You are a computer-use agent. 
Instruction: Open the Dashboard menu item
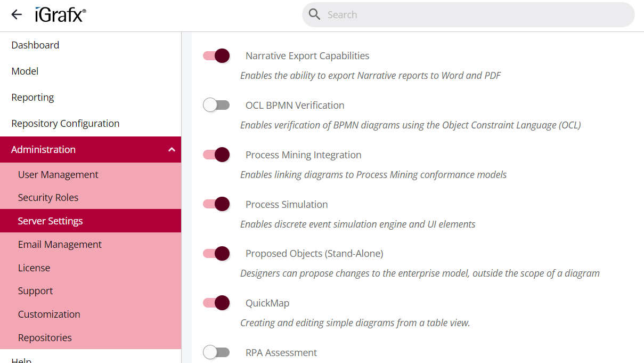35,45
